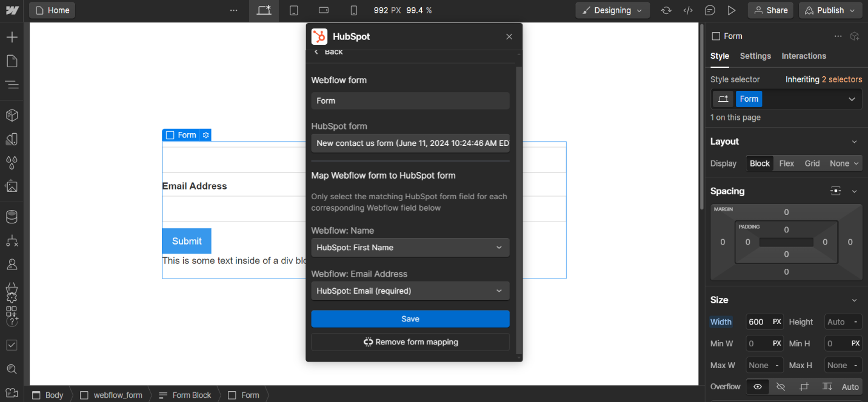Click the Submit button on canvas
This screenshot has width=868, height=402.
coord(187,241)
